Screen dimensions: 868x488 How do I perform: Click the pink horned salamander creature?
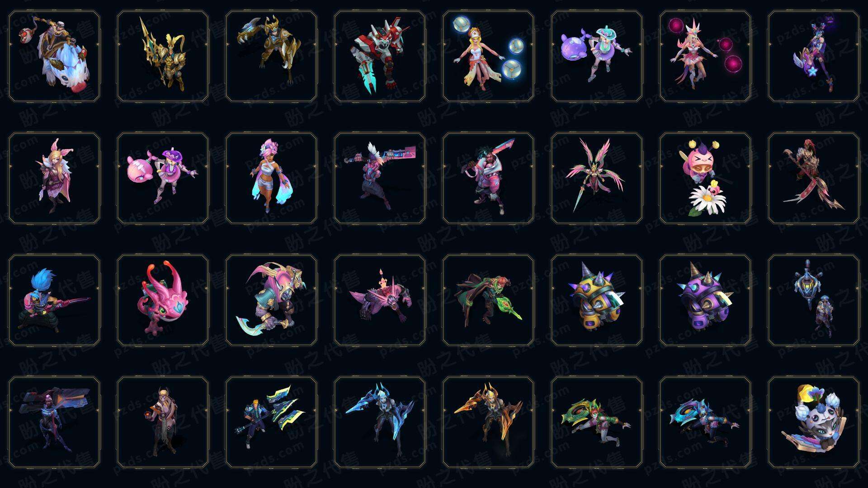click(163, 300)
